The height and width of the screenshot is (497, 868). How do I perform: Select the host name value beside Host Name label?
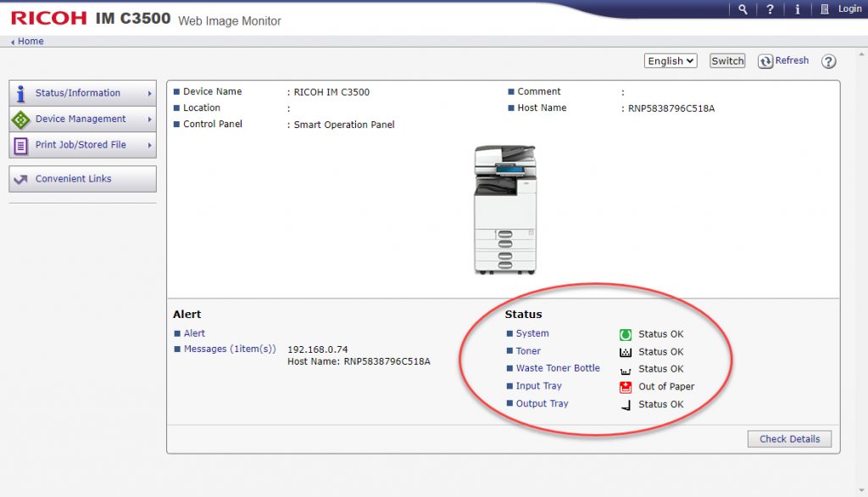tap(671, 108)
